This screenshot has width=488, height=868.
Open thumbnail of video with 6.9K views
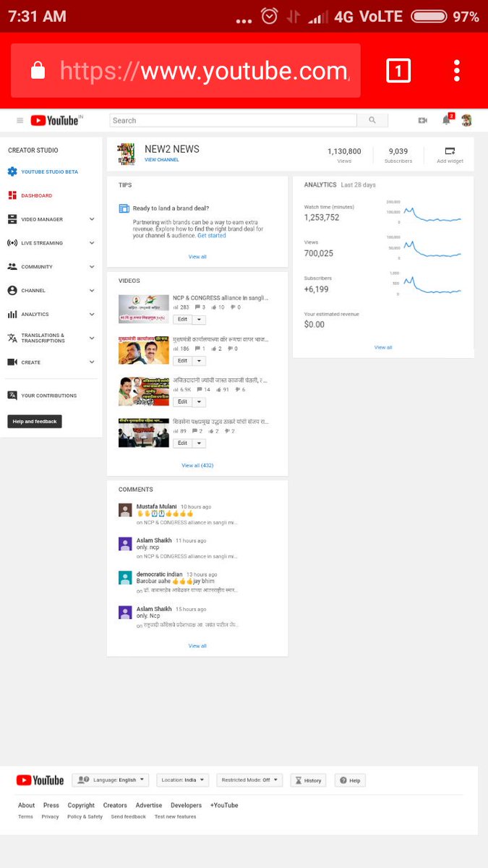[144, 391]
